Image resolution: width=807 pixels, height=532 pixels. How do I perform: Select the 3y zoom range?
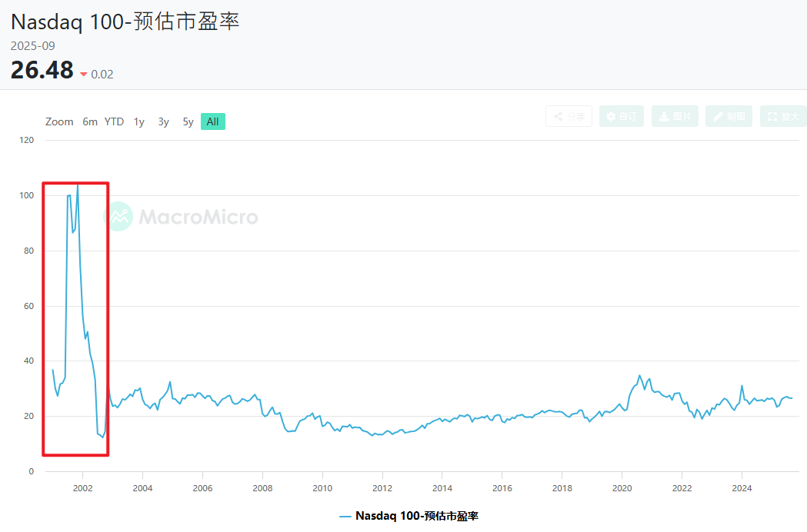(x=164, y=121)
